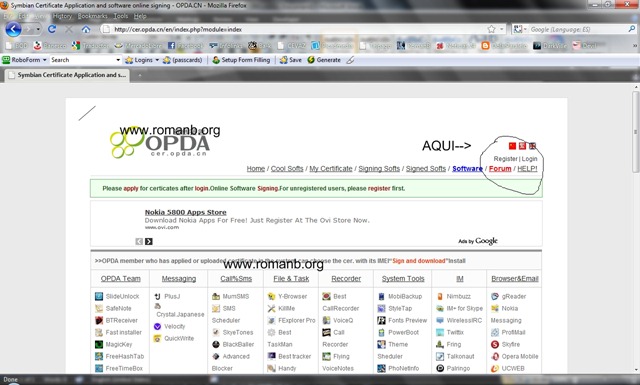
Task: Click the pen icon after Generate
Action: point(350,60)
